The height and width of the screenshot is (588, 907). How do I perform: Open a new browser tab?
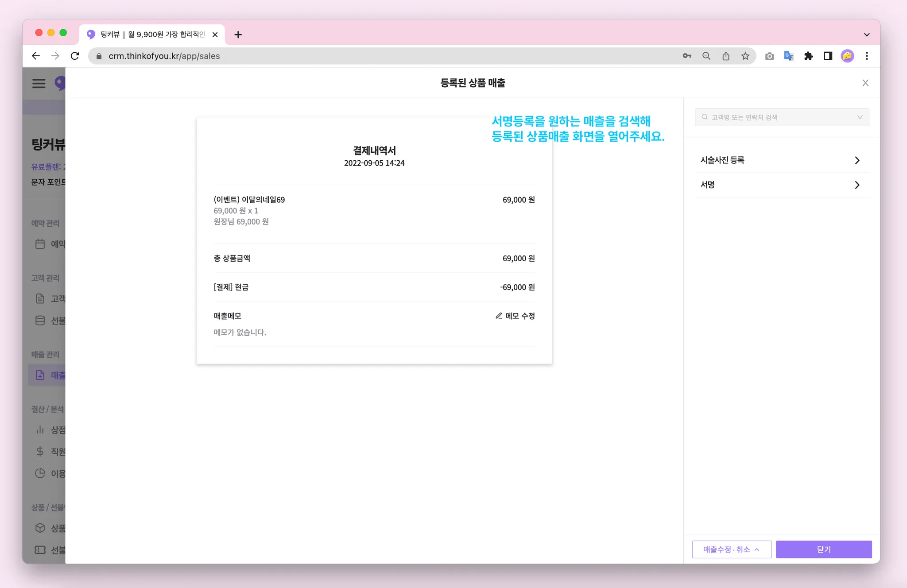point(238,35)
